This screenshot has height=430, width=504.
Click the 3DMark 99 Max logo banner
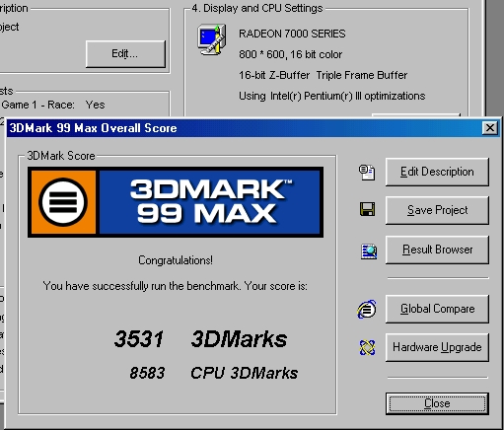176,202
